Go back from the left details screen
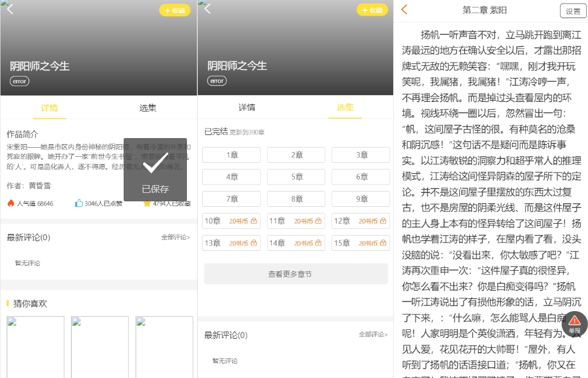Screen dimensions: 588x378 [10, 9]
